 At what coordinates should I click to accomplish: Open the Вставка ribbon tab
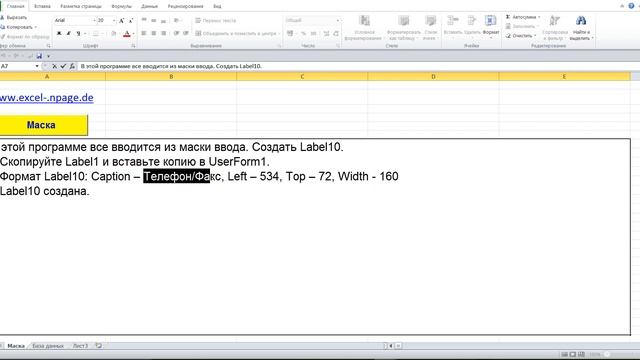tap(42, 6)
